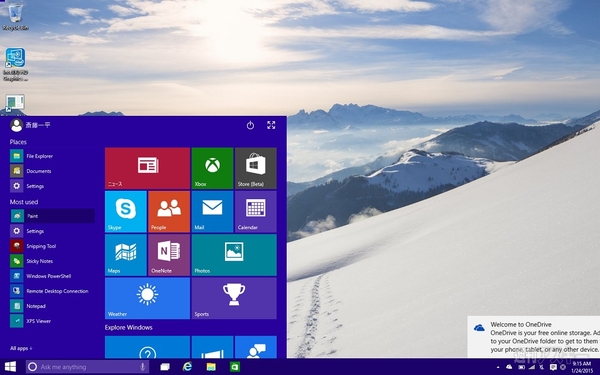
Task: Open the Explore Windows help question-mark tile
Action: tap(147, 347)
